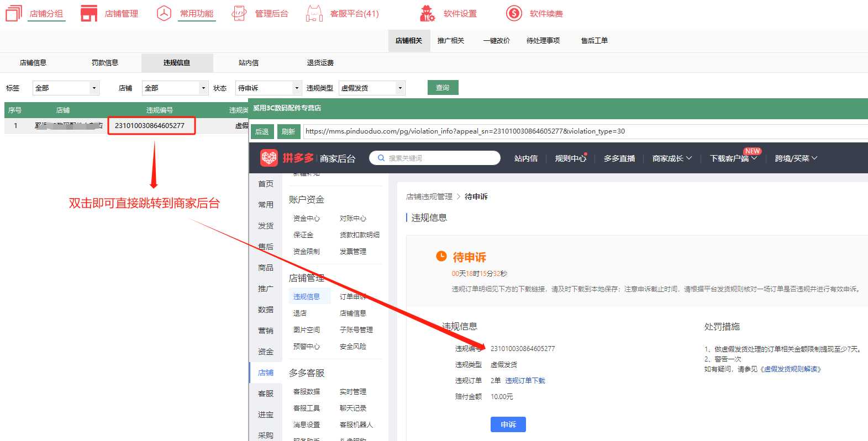Open 规则中心 in merchant navigation
Screen dimensions: 868x441
tap(570, 158)
